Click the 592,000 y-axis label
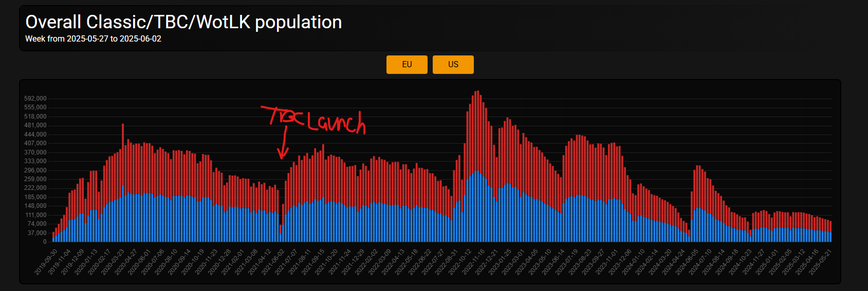 (x=35, y=99)
